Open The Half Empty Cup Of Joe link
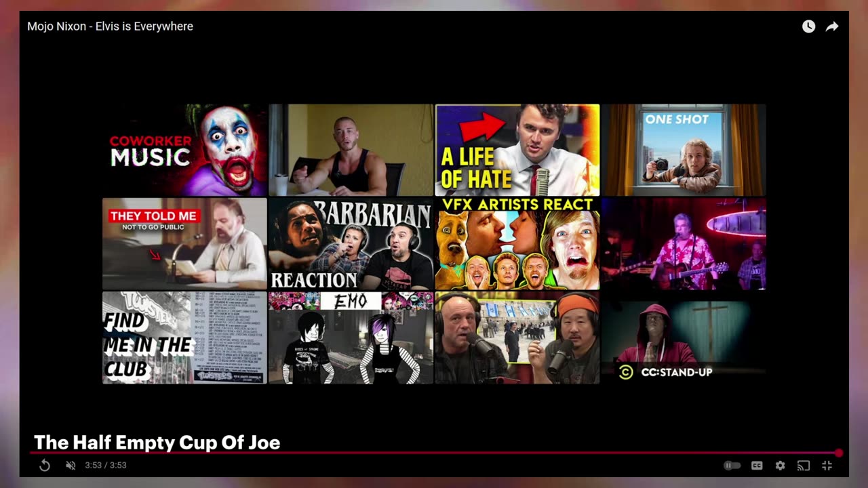868x488 pixels. coord(157,443)
